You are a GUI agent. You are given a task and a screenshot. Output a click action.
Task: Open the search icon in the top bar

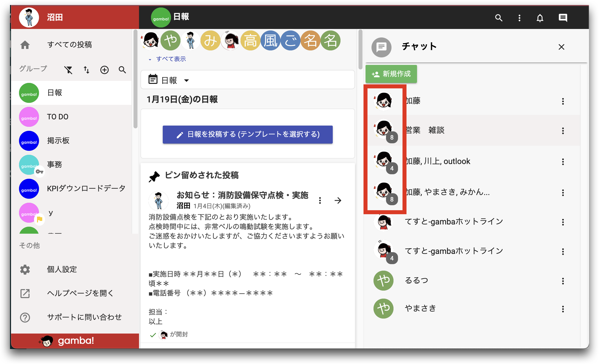498,18
